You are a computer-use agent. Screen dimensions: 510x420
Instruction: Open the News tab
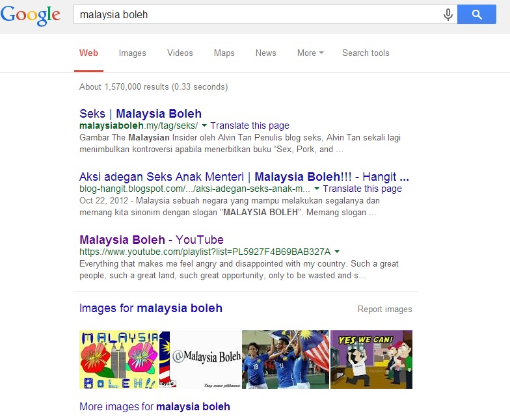[x=265, y=53]
